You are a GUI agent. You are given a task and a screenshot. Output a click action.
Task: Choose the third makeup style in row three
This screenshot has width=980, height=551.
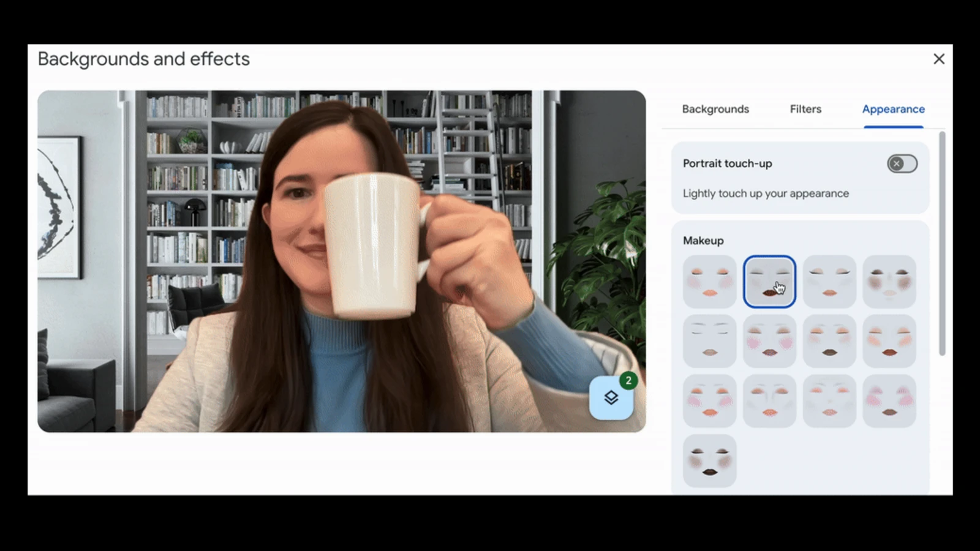tap(829, 401)
